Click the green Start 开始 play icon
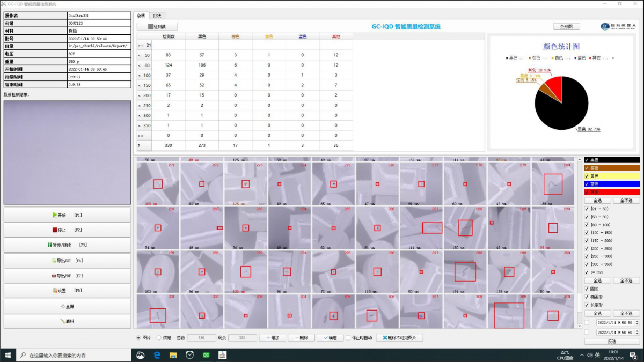 (x=55, y=215)
